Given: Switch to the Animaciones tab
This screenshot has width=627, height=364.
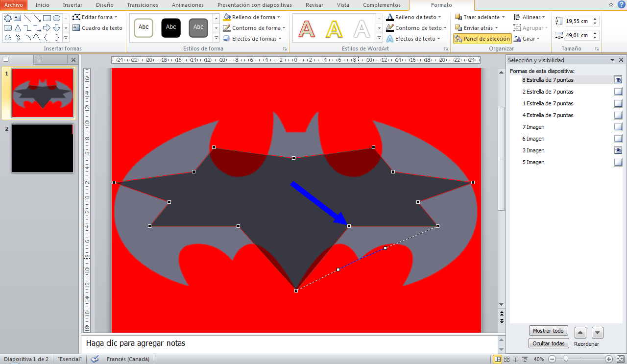Looking at the screenshot, I should [188, 5].
